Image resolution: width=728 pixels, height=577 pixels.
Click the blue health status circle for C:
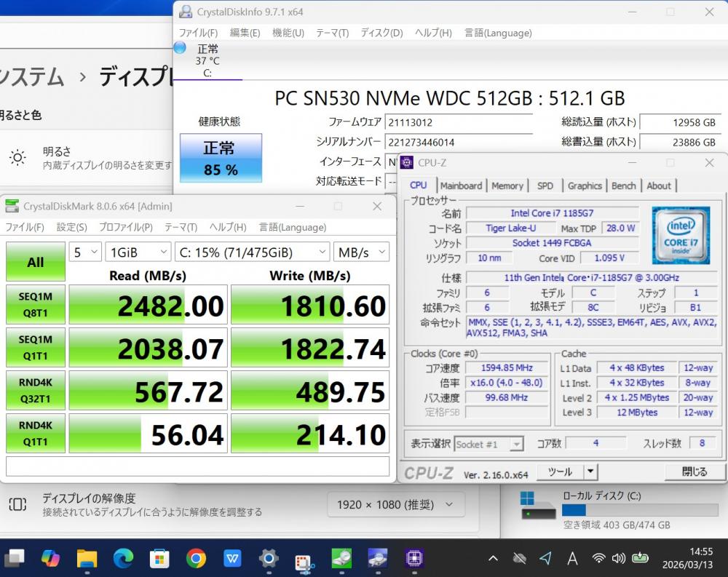[180, 48]
